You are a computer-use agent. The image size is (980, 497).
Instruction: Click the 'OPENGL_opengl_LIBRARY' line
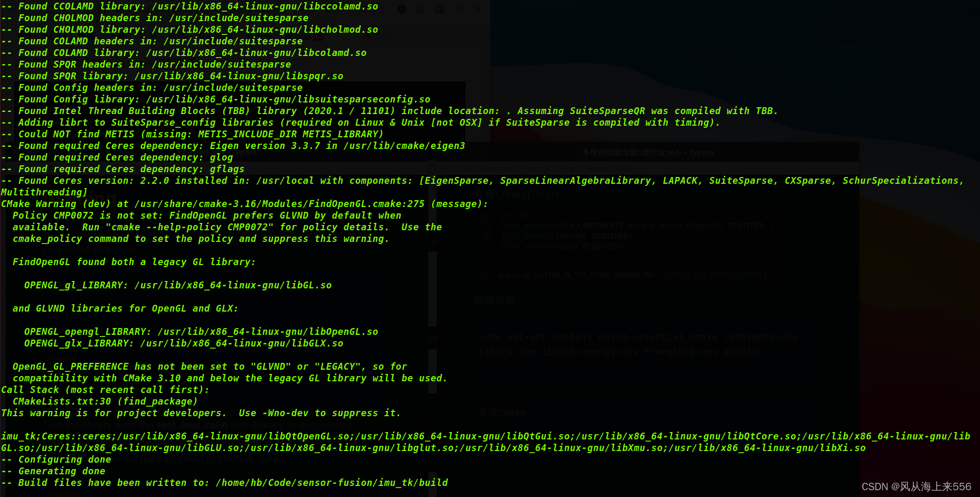click(201, 332)
